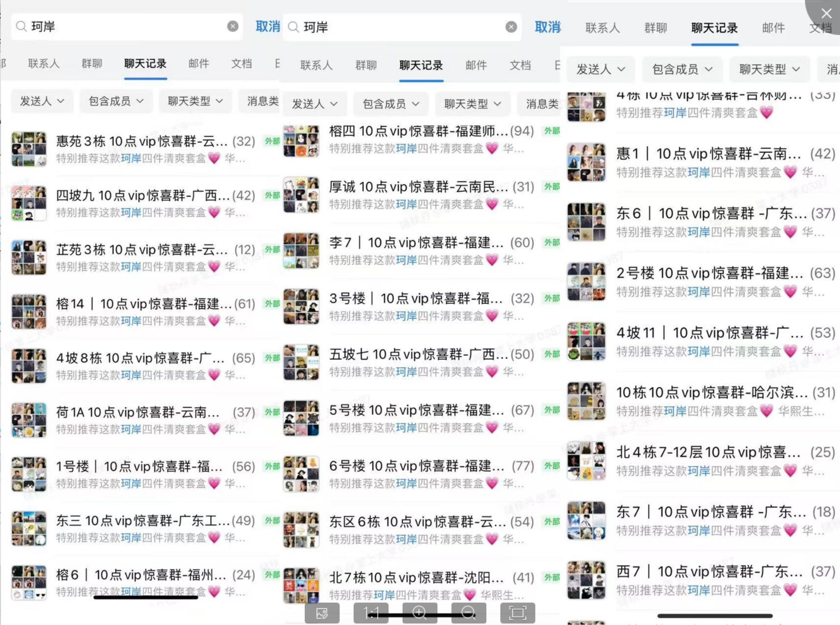Close the image viewer overlay
This screenshot has width=840, height=625.
826,13
